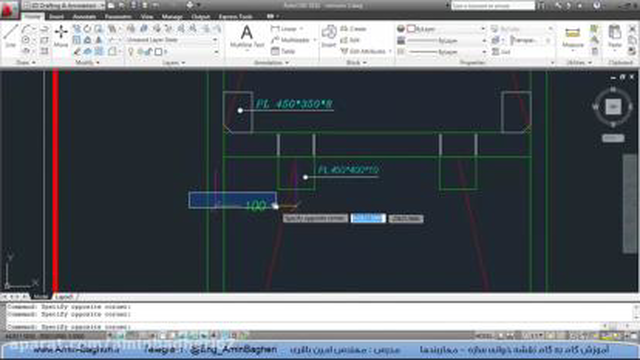
Task: Select the Measure tool
Action: click(573, 37)
